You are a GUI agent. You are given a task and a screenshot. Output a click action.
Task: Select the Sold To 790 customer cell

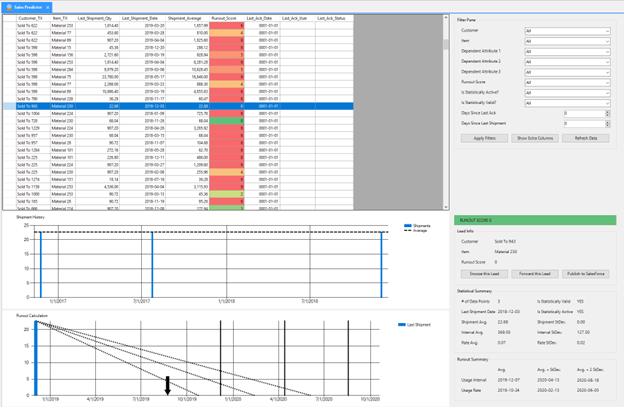coord(33,99)
